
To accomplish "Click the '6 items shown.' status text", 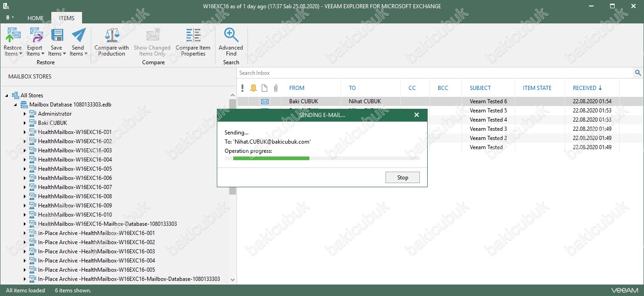I will click(73, 290).
